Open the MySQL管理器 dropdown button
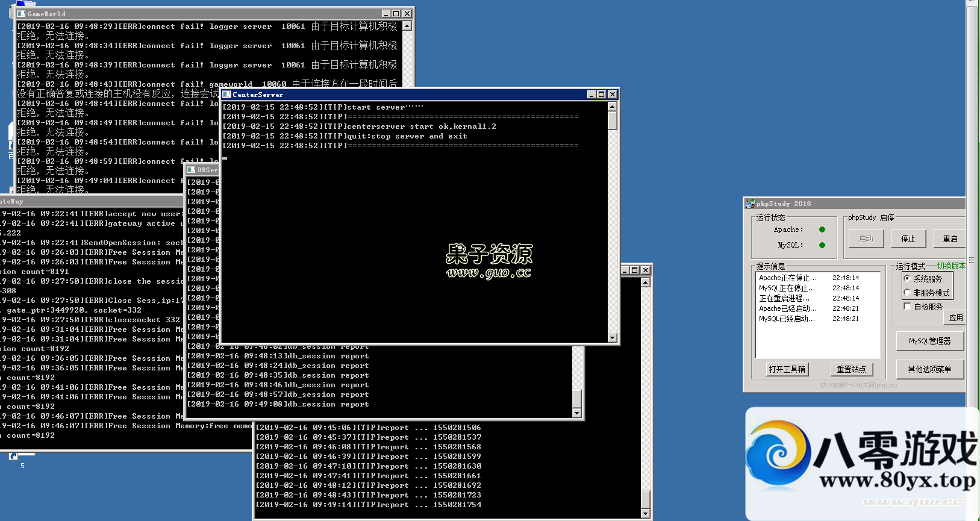Viewport: 980px width, 521px height. pos(929,341)
